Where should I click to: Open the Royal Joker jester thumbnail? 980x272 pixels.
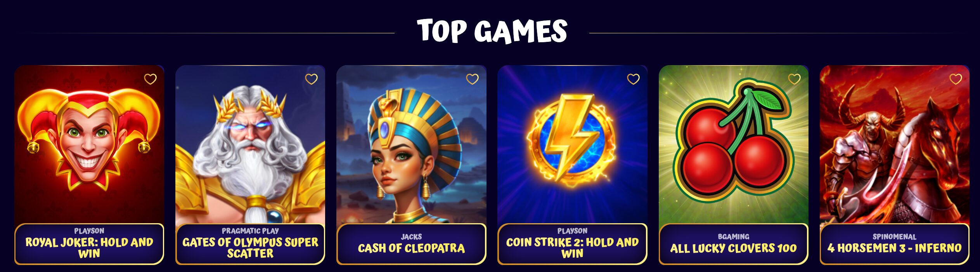point(89,144)
